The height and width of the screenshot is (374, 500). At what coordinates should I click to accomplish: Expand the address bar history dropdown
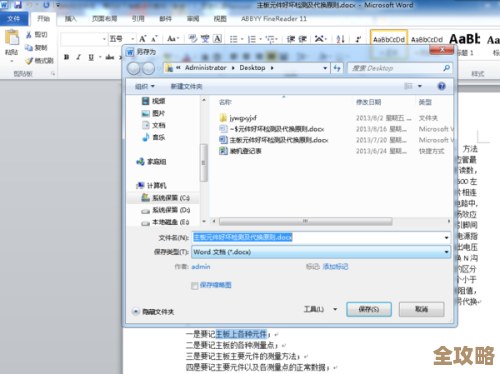pyautogui.click(x=325, y=68)
